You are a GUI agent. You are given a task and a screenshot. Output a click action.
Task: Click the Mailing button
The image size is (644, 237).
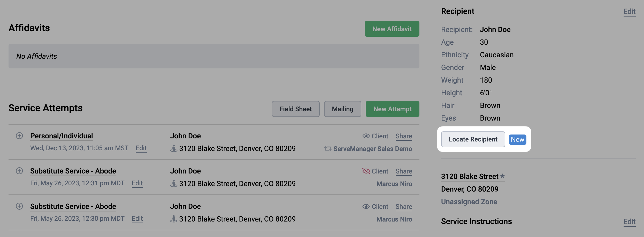[x=342, y=109]
